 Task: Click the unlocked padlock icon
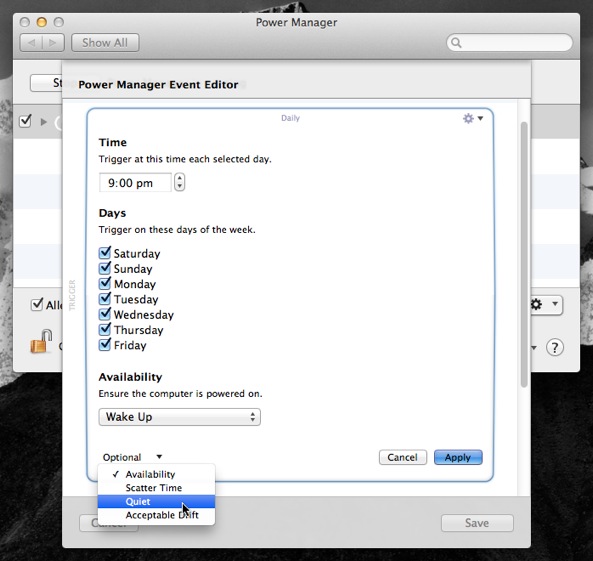(x=41, y=341)
